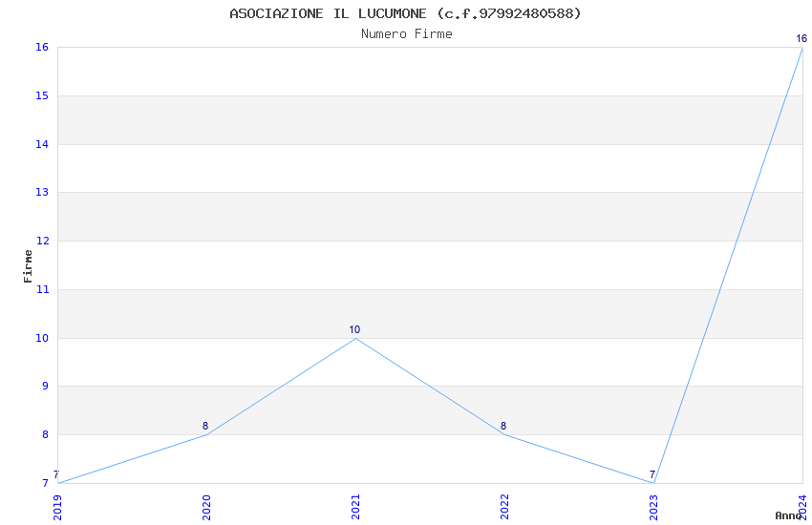Click the x-axis year label 2022
812x525 pixels.
(x=505, y=507)
